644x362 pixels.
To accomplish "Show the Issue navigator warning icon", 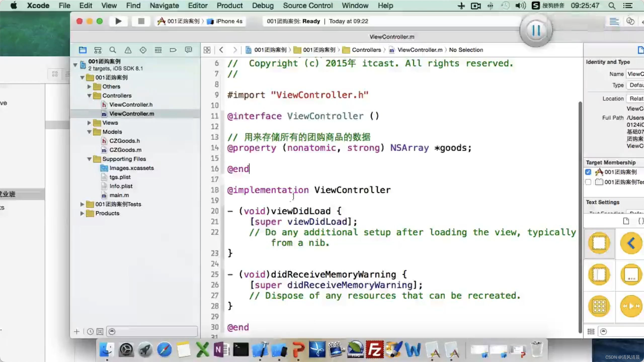I will coord(128,50).
